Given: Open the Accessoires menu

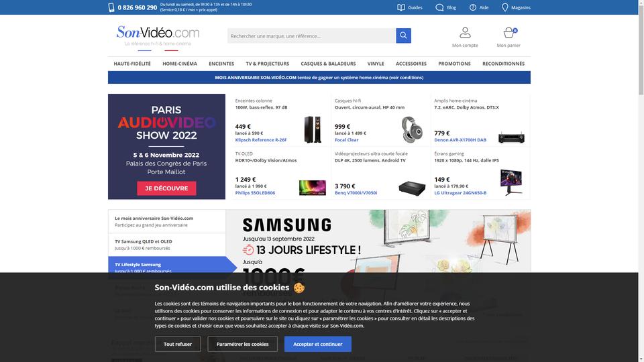Looking at the screenshot, I should 411,64.
